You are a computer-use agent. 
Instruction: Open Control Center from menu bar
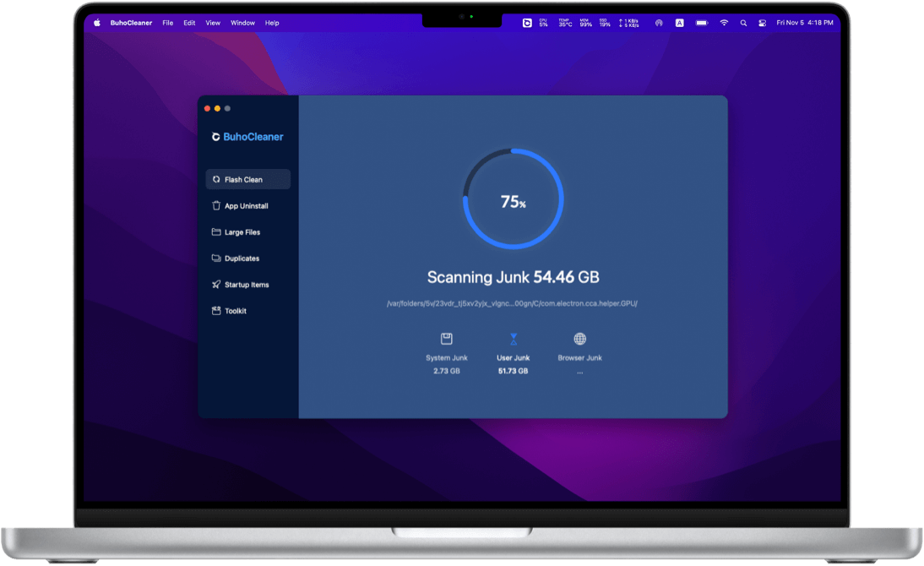763,23
